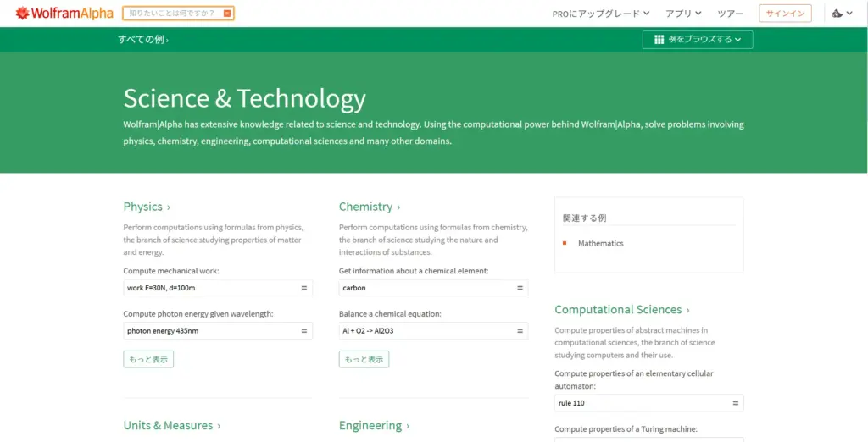
Task: Click もっと表示 under Physics
Action: pos(148,359)
